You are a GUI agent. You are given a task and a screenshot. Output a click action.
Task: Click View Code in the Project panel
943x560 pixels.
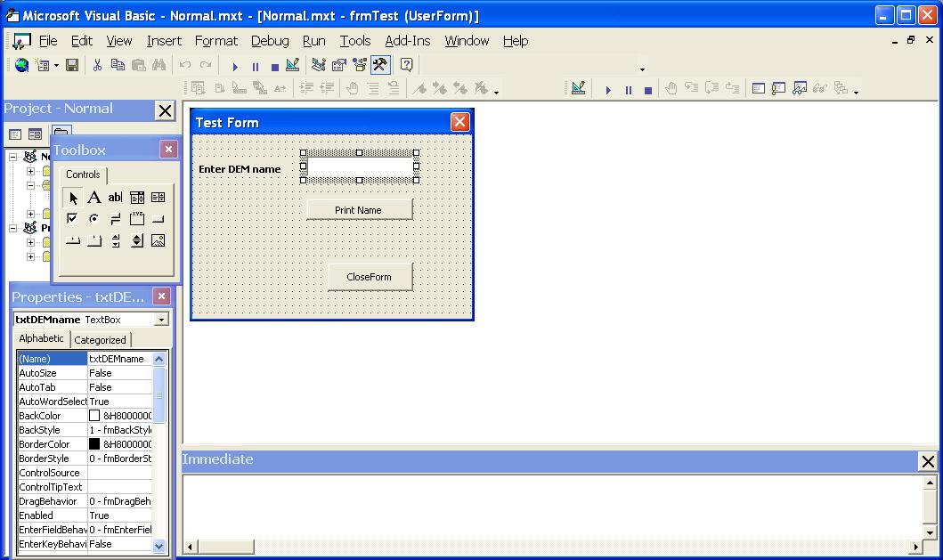click(x=16, y=134)
